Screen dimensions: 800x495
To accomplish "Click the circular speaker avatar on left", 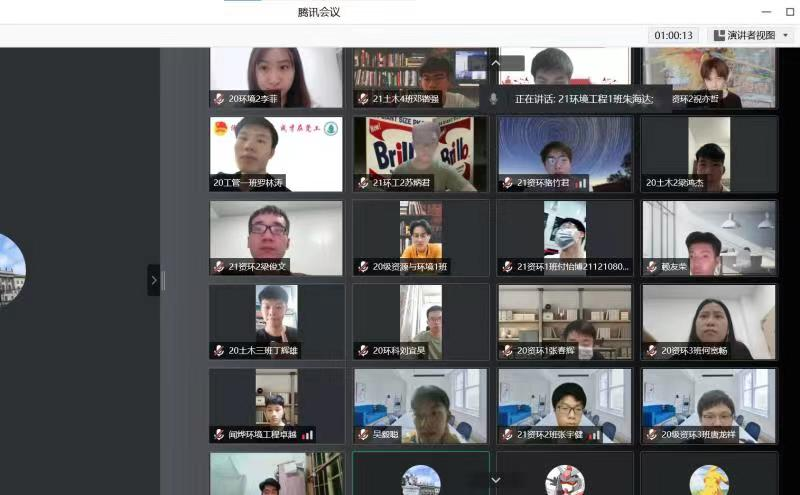I will [x=10, y=268].
